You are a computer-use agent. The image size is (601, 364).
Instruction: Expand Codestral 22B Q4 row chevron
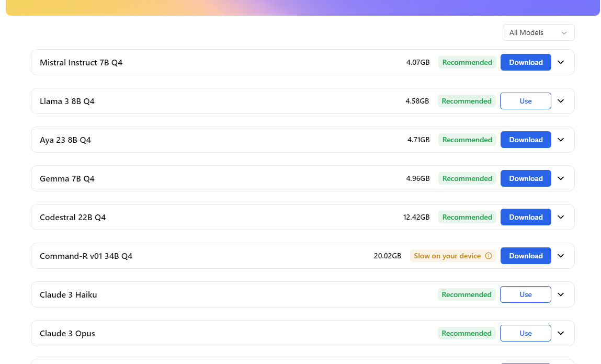(x=560, y=217)
